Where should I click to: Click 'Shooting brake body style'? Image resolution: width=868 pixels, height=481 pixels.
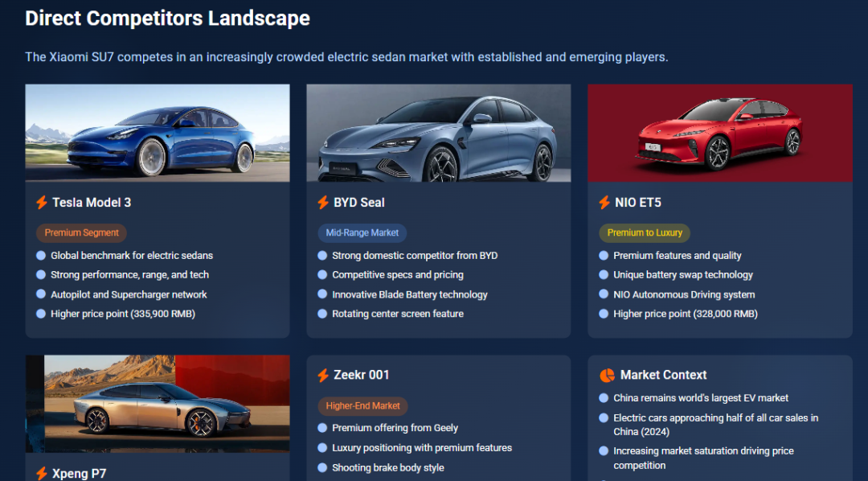click(387, 467)
